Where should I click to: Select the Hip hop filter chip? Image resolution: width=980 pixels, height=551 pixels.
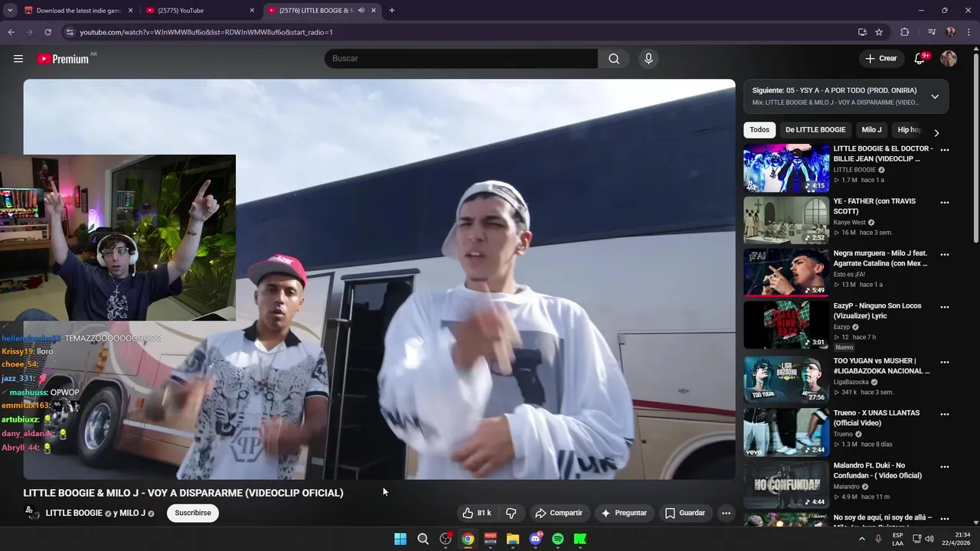click(x=909, y=130)
